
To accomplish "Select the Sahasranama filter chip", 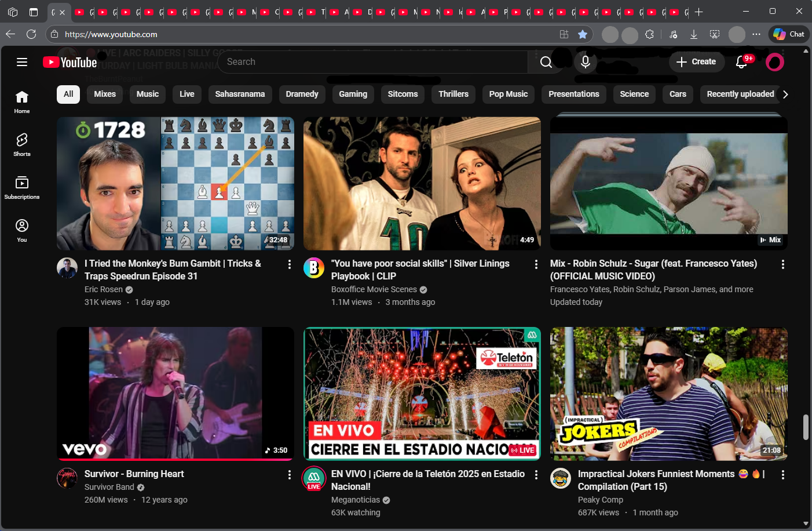I will (240, 94).
